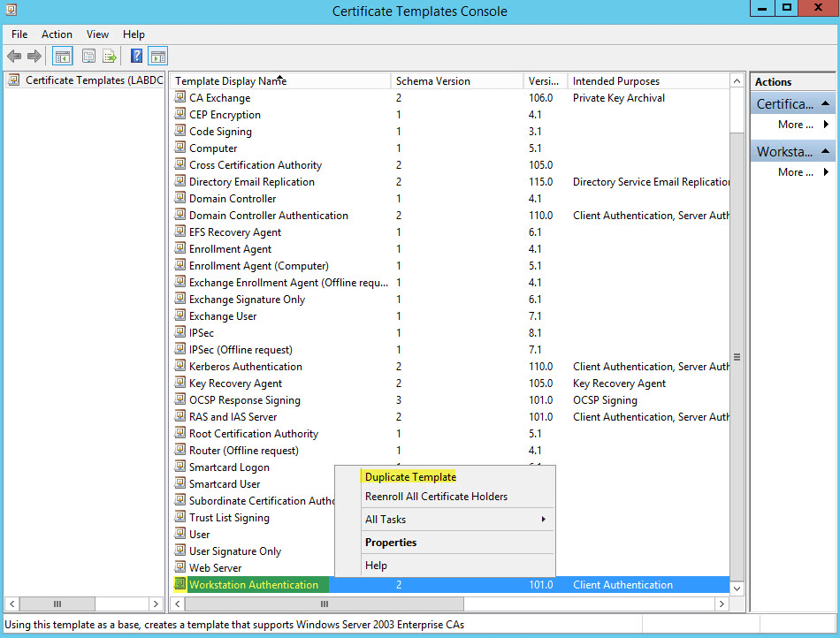Sort by Template Display Name column
The image size is (840, 638).
click(x=280, y=80)
